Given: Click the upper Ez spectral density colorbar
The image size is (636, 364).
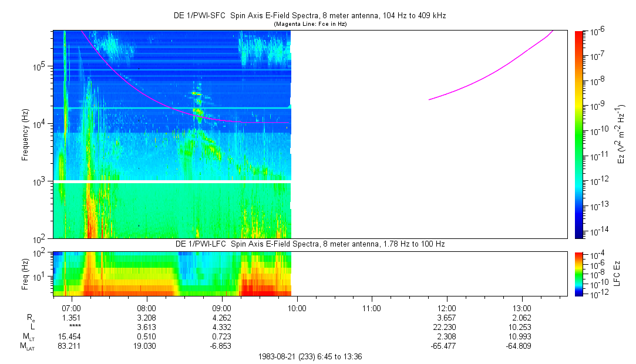Looking at the screenshot, I should [580, 134].
